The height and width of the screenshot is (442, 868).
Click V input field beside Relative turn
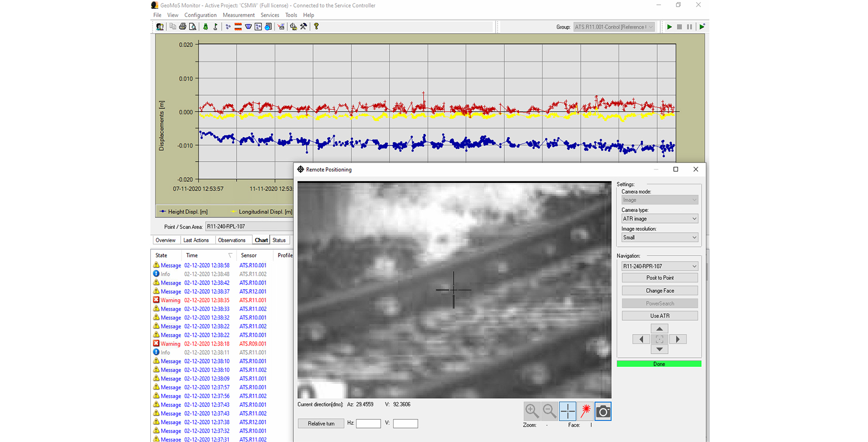[x=406, y=423]
